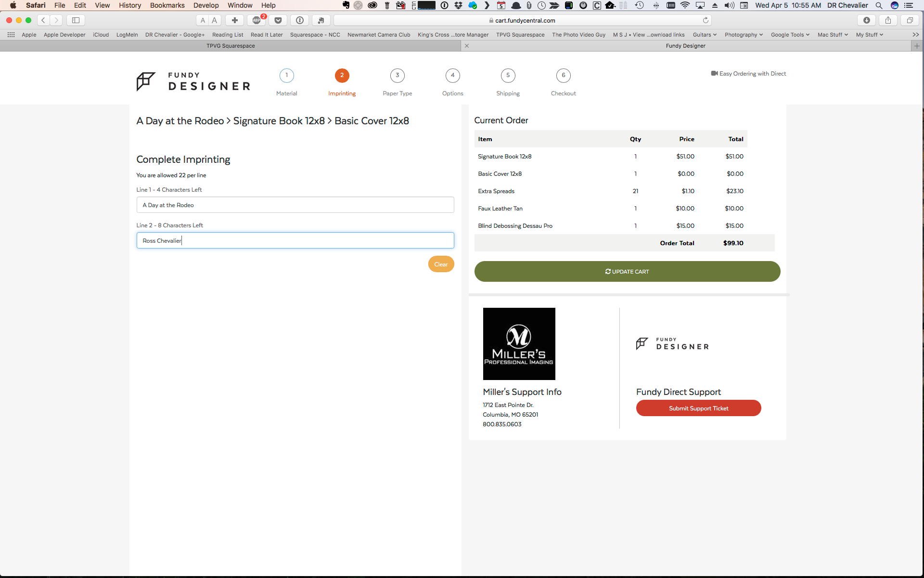This screenshot has width=924, height=578.
Task: Click the Pocket save extension icon
Action: (x=278, y=20)
